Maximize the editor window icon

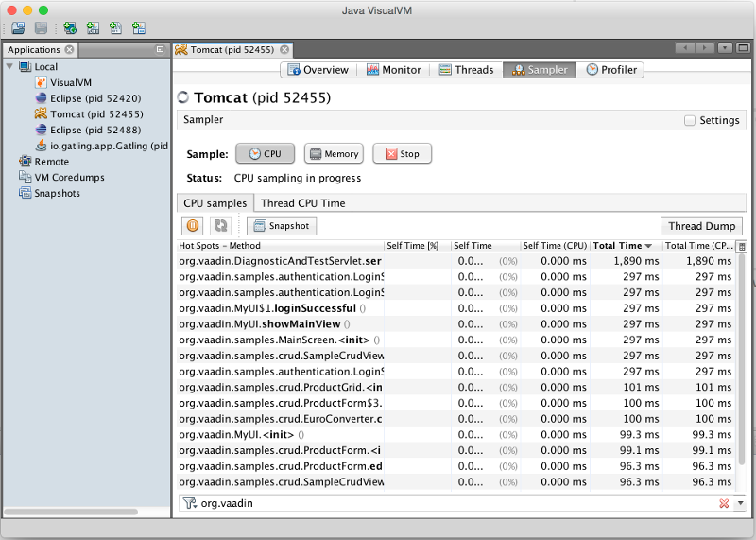(744, 48)
